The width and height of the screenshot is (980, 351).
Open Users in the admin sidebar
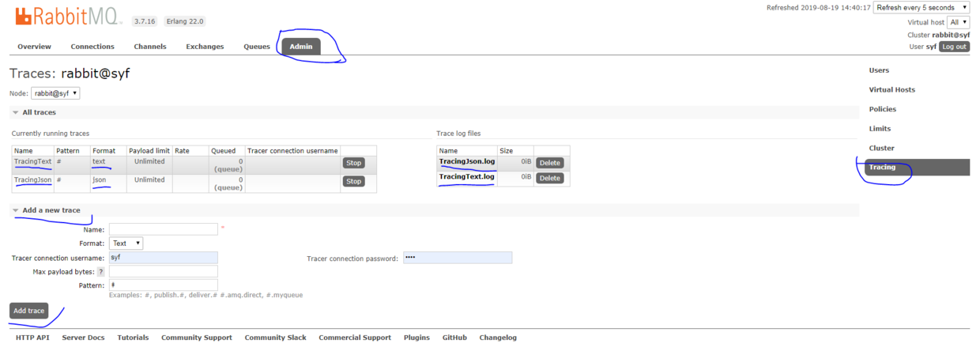click(879, 70)
